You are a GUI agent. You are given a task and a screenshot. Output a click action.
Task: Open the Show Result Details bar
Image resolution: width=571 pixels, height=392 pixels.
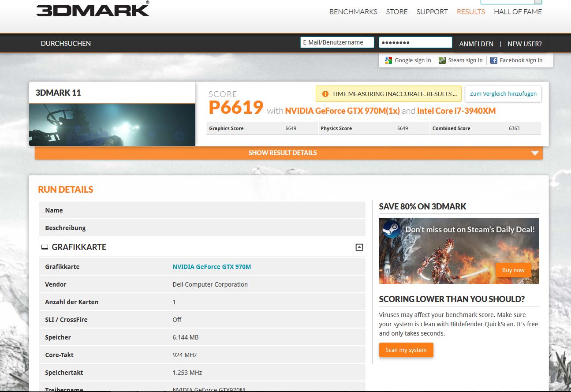(283, 153)
